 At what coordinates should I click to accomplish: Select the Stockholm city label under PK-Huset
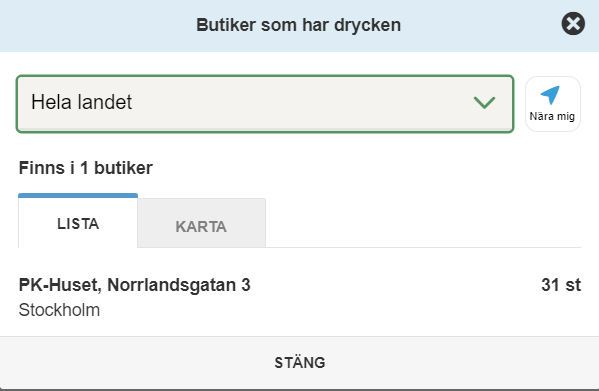(x=59, y=310)
